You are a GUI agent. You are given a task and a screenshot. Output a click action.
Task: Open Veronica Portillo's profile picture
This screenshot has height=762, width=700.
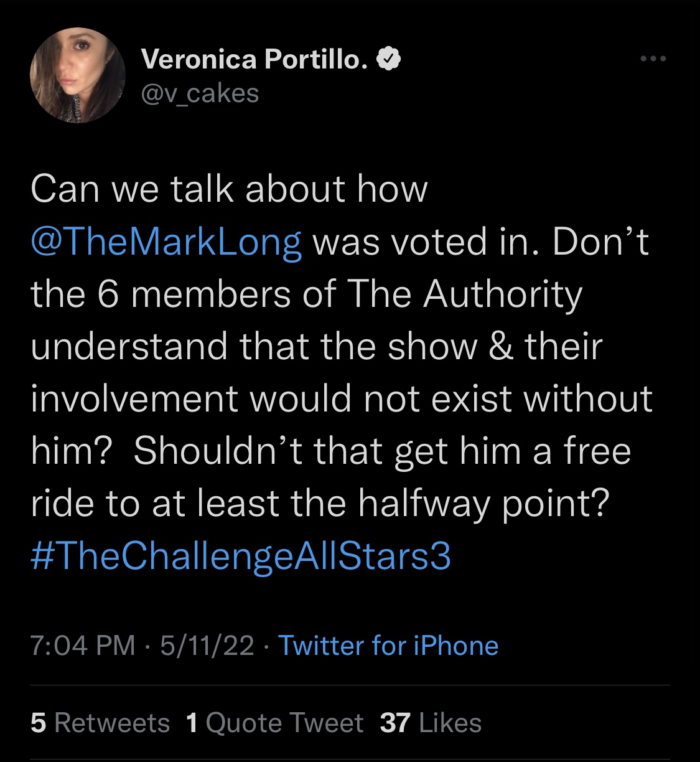(78, 75)
